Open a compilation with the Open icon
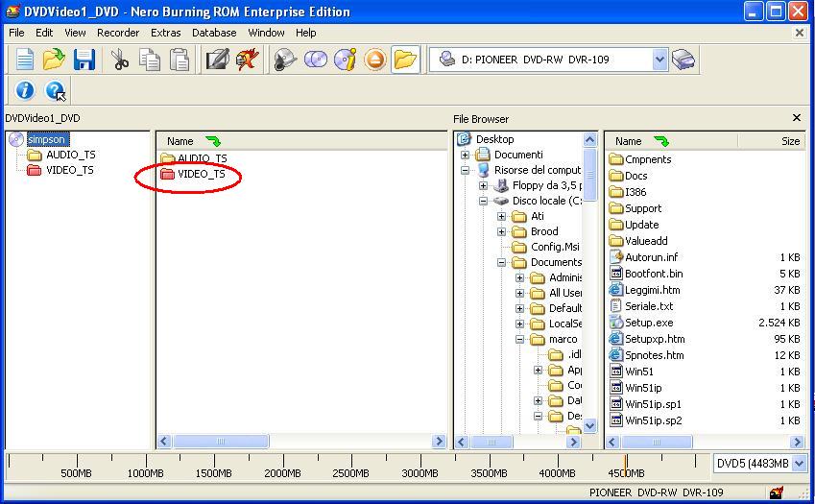Image resolution: width=815 pixels, height=504 pixels. [54, 60]
